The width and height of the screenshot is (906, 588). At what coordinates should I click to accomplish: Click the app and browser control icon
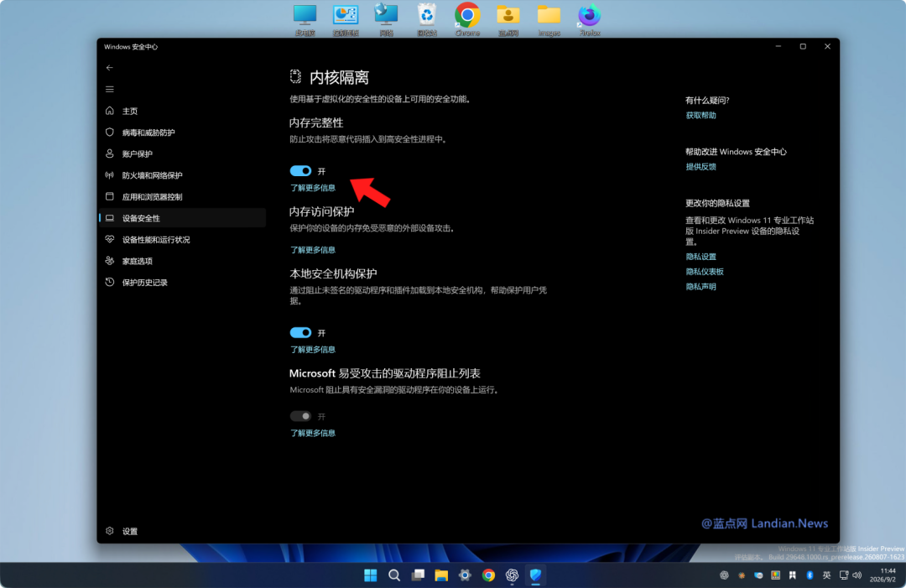[110, 195]
